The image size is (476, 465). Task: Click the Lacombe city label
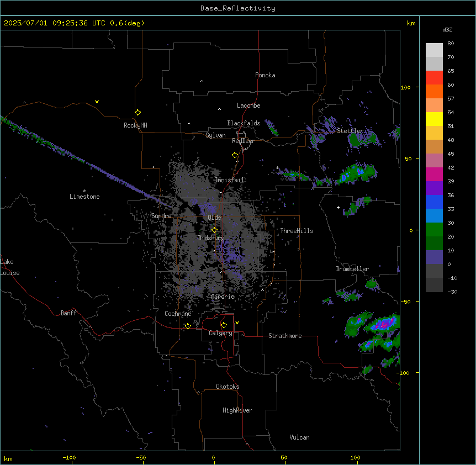(x=248, y=105)
